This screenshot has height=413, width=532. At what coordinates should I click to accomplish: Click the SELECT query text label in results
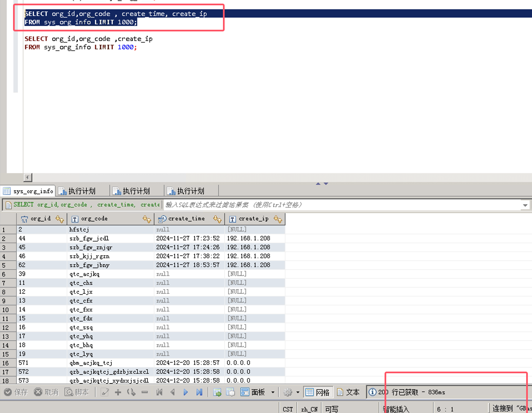tap(87, 205)
